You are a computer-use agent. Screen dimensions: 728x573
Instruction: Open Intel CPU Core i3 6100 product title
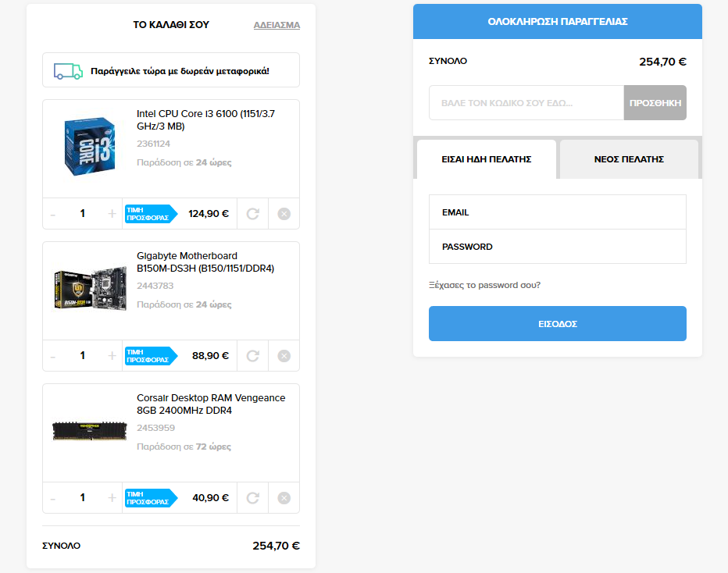pyautogui.click(x=205, y=119)
